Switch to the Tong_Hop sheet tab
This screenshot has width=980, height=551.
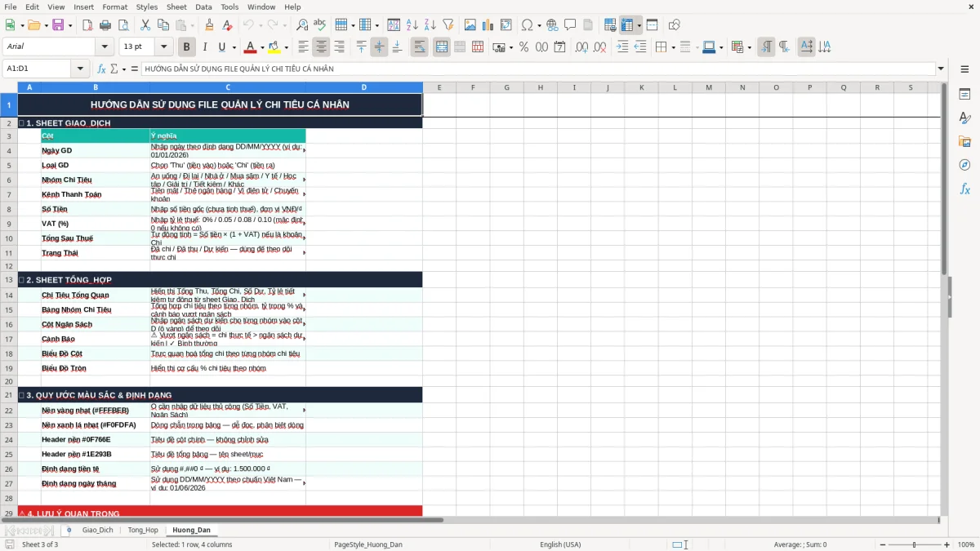click(x=143, y=530)
